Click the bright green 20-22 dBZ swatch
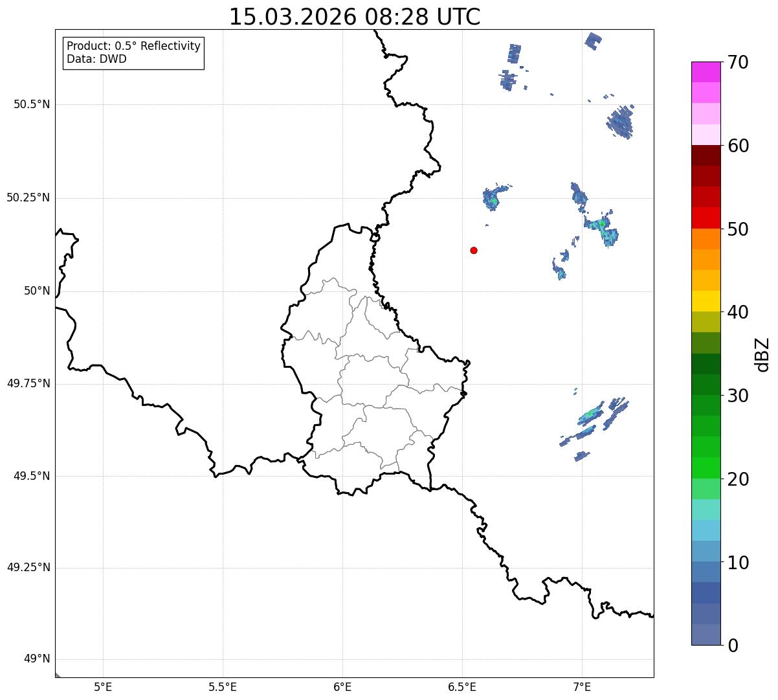Viewport: 778px width, 700px height. pyautogui.click(x=706, y=468)
